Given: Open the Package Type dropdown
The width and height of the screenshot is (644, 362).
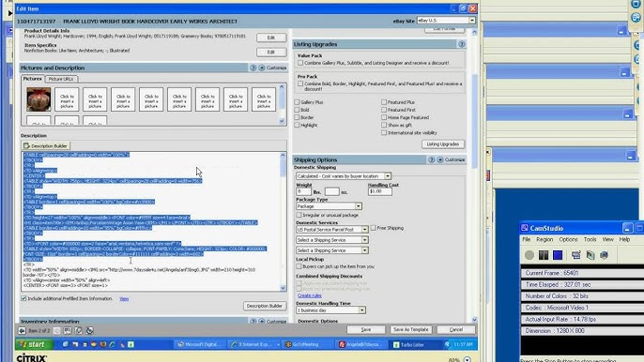Looking at the screenshot, I should click(359, 206).
